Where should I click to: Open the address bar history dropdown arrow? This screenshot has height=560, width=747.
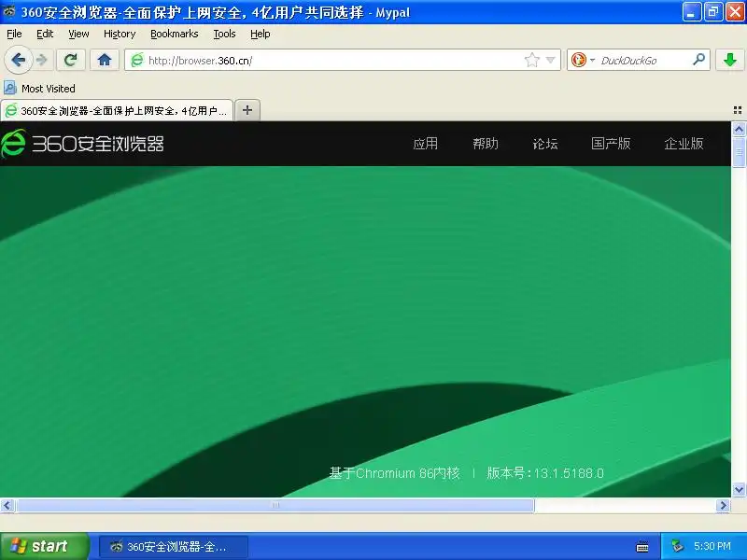tap(551, 60)
